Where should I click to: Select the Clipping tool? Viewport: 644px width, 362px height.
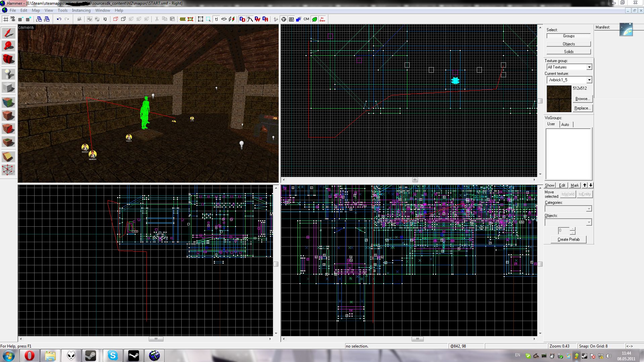[x=8, y=157]
